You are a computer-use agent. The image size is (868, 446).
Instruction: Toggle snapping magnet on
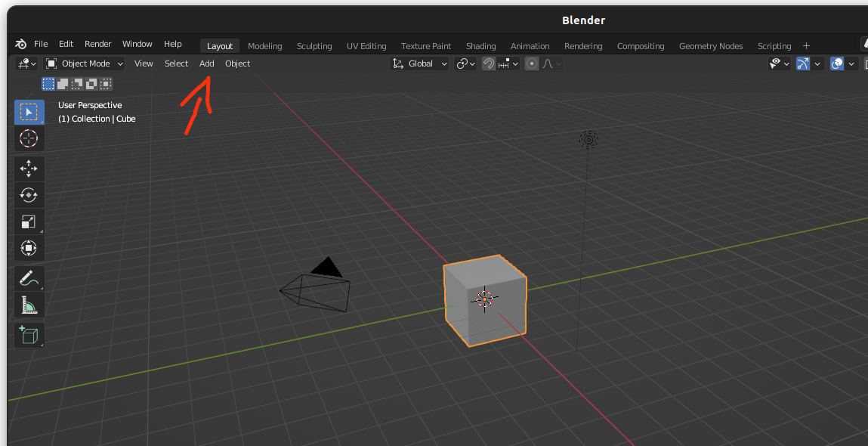point(488,63)
